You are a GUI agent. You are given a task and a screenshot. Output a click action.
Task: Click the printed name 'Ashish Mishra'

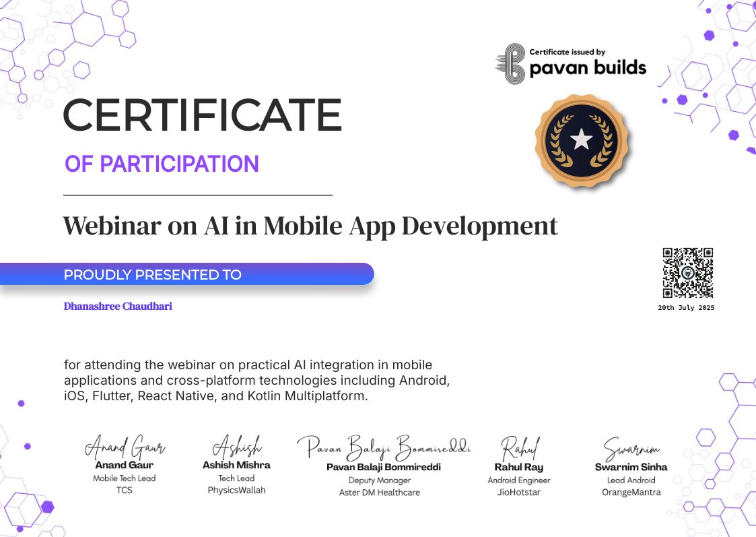pos(236,465)
